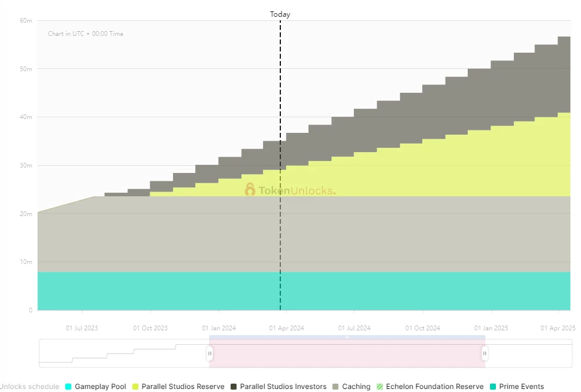Click the Echelon Foundation Reserve striped swatch

(380, 387)
